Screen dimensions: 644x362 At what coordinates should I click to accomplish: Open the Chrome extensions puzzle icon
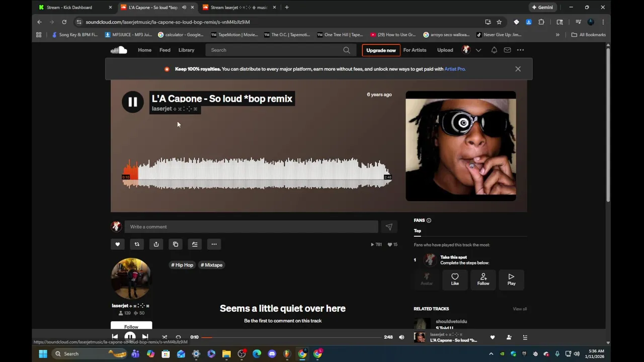541,22
